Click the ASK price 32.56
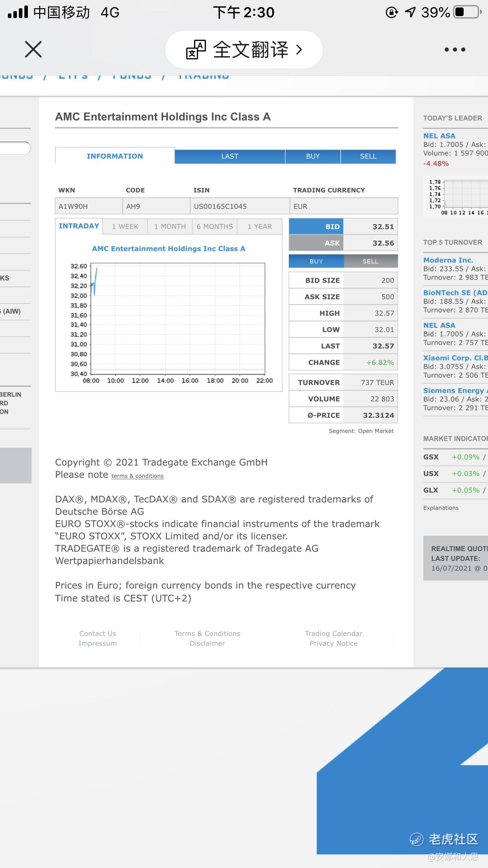Image resolution: width=488 pixels, height=868 pixels. (x=383, y=243)
